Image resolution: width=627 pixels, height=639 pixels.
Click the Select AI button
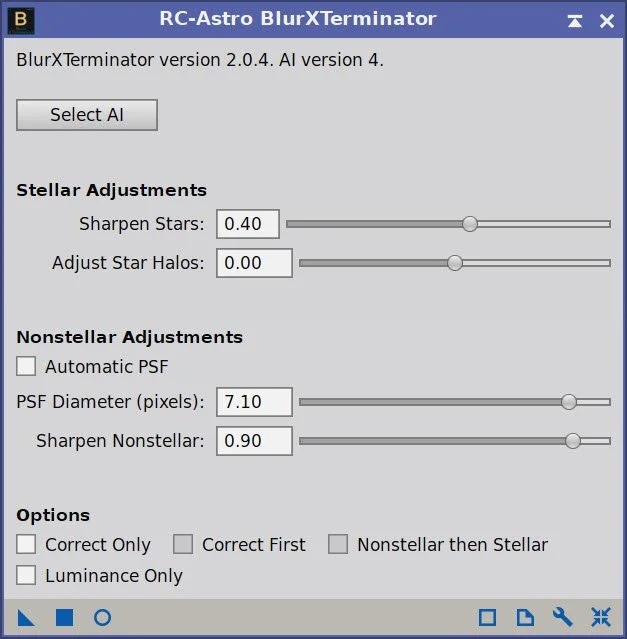tap(87, 115)
